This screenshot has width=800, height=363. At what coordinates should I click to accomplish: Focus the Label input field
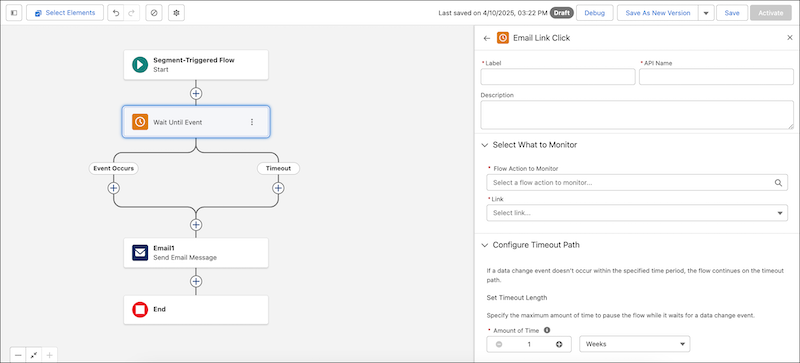coord(558,77)
